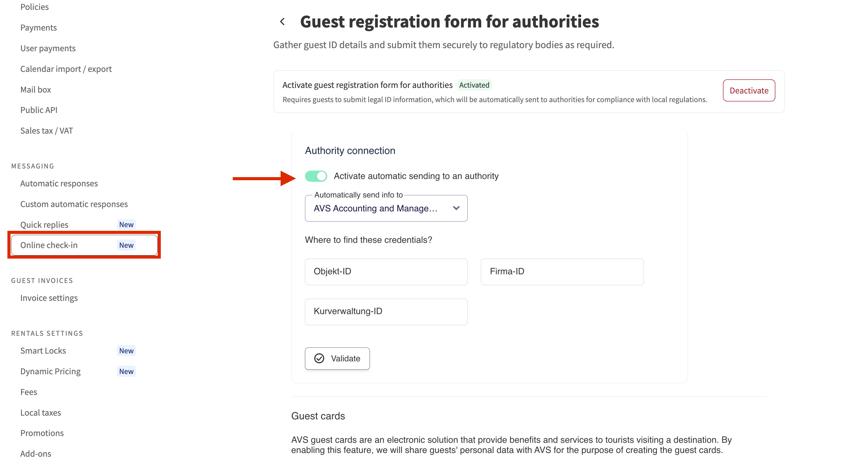Viewport: 868px width, 461px height.
Task: Click the checkmark icon in Validate button
Action: (x=319, y=358)
